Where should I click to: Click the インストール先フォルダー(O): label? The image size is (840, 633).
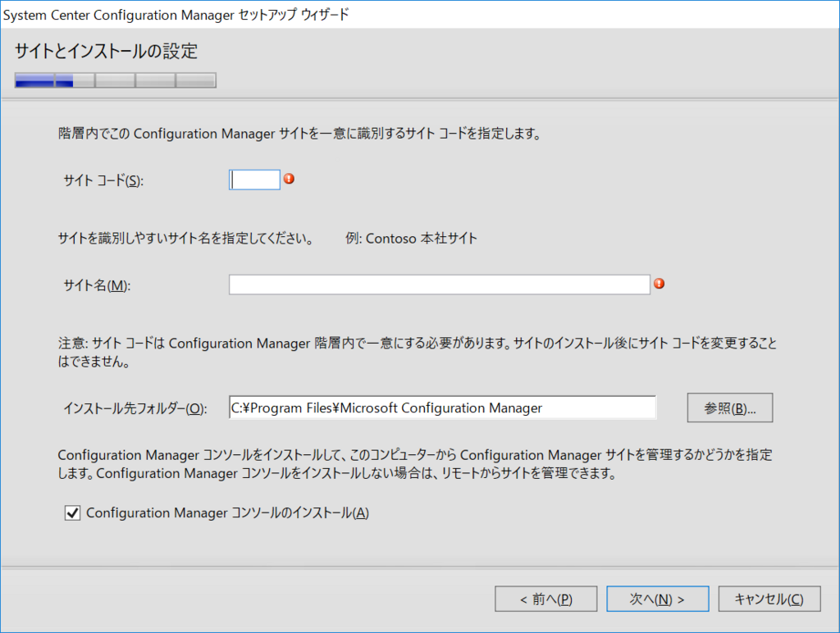(135, 408)
